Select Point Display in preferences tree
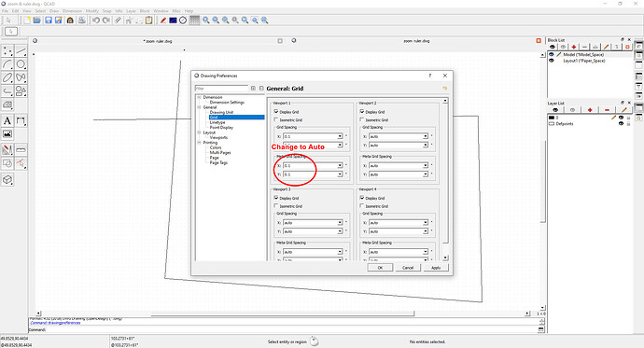The height and width of the screenshot is (348, 644). [221, 127]
